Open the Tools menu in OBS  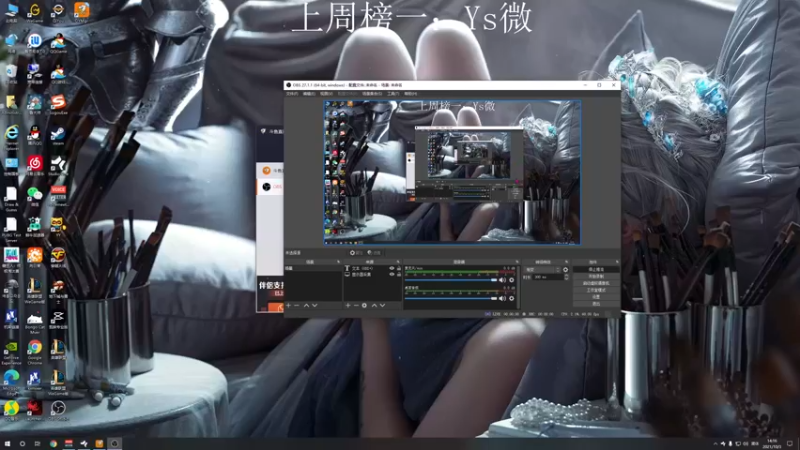(x=393, y=94)
